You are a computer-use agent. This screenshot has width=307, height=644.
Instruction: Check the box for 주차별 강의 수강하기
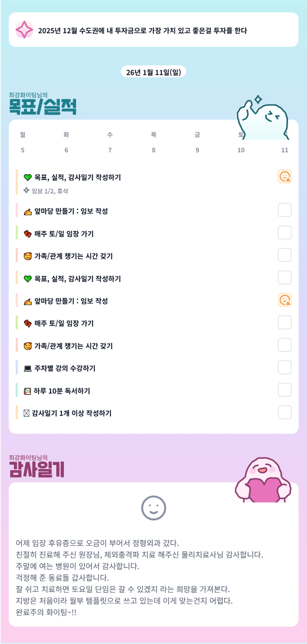coord(284,368)
